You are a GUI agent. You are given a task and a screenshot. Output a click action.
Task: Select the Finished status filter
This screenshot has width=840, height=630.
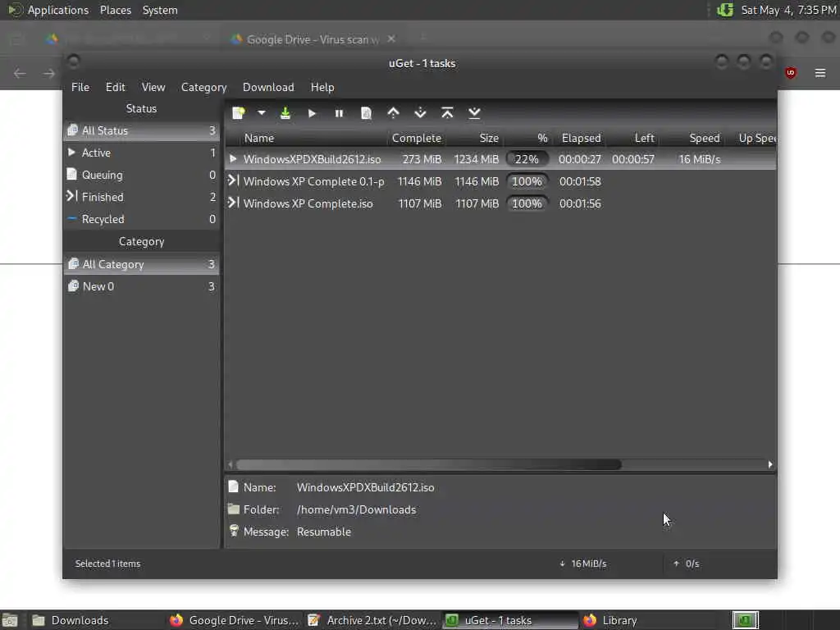(x=141, y=197)
